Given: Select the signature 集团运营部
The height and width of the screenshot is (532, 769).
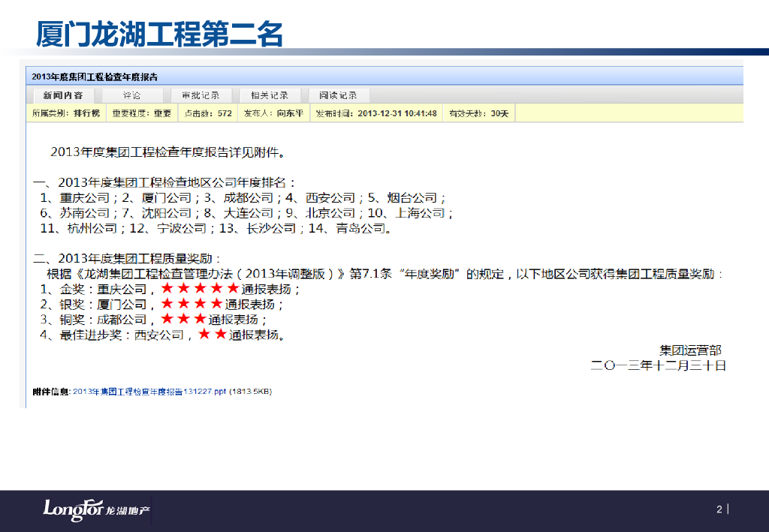Looking at the screenshot, I should (691, 350).
